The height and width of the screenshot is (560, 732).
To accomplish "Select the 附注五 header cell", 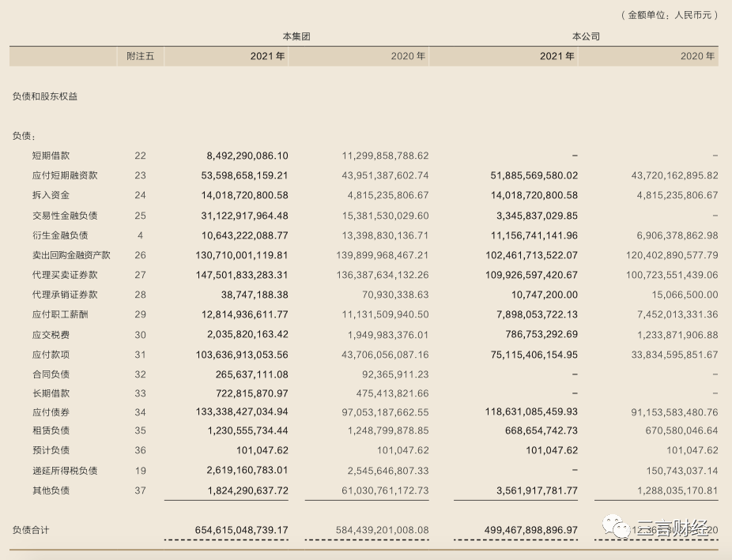I will tap(140, 56).
